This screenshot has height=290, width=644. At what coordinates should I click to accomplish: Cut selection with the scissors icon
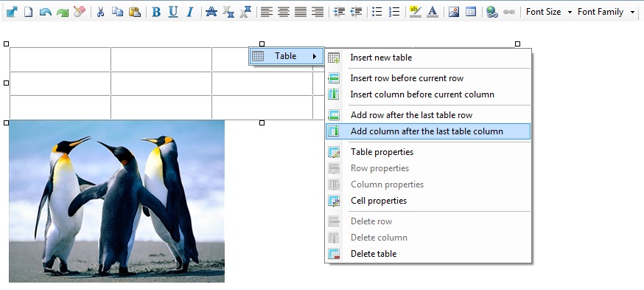click(100, 12)
